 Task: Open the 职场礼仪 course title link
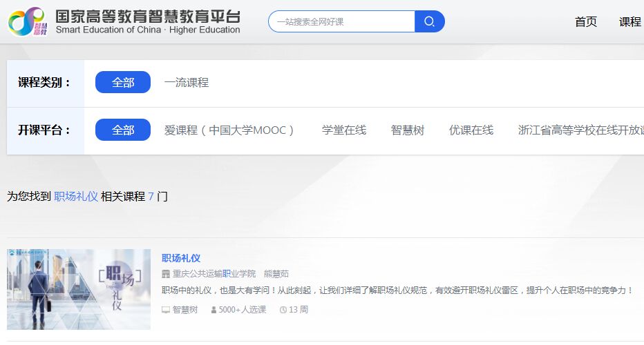[181, 258]
